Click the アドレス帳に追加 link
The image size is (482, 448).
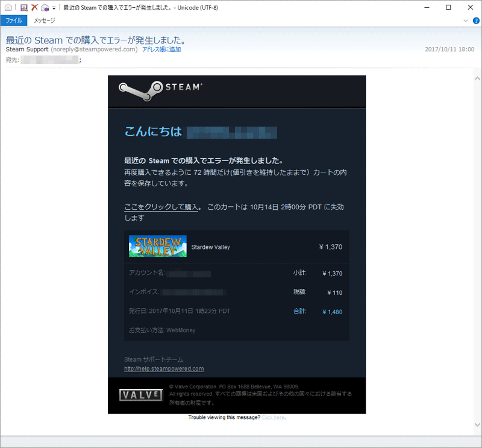tap(161, 49)
